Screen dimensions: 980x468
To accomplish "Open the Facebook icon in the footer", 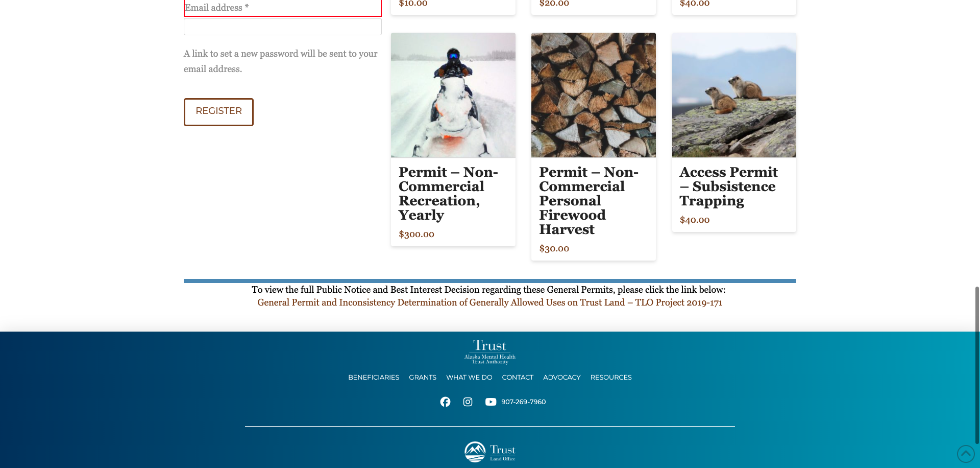I will [445, 402].
